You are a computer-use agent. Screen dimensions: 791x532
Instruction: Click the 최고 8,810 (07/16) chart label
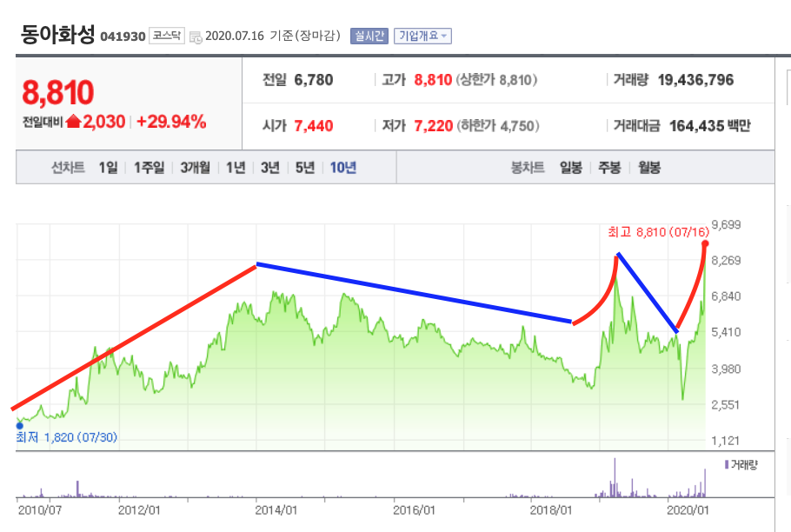click(x=658, y=232)
